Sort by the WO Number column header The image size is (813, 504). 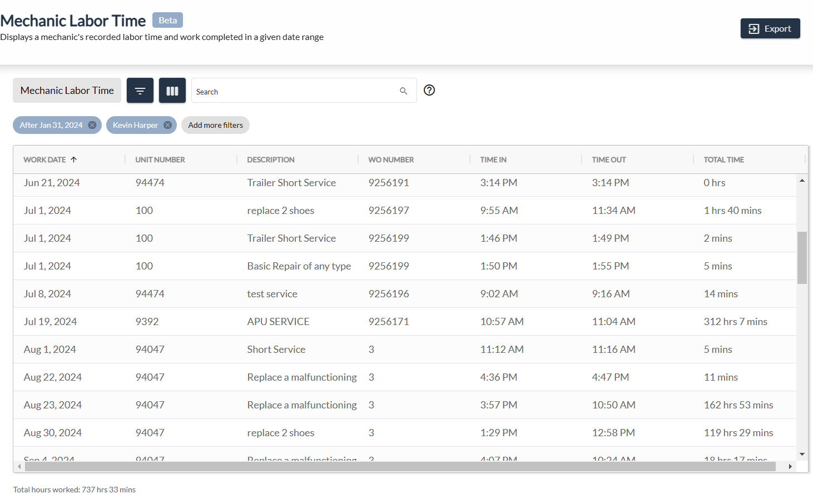391,159
